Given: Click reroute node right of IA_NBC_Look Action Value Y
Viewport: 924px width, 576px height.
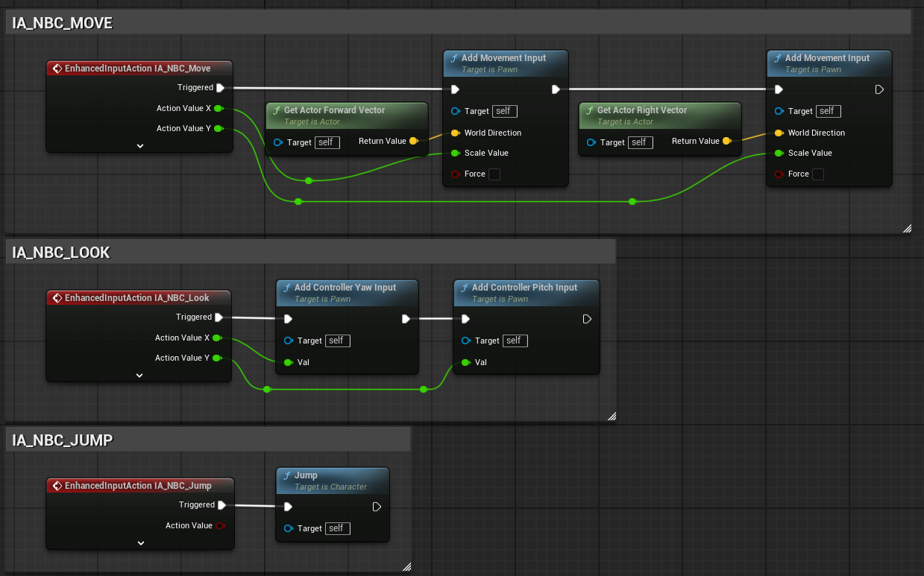Looking at the screenshot, I should pos(267,389).
